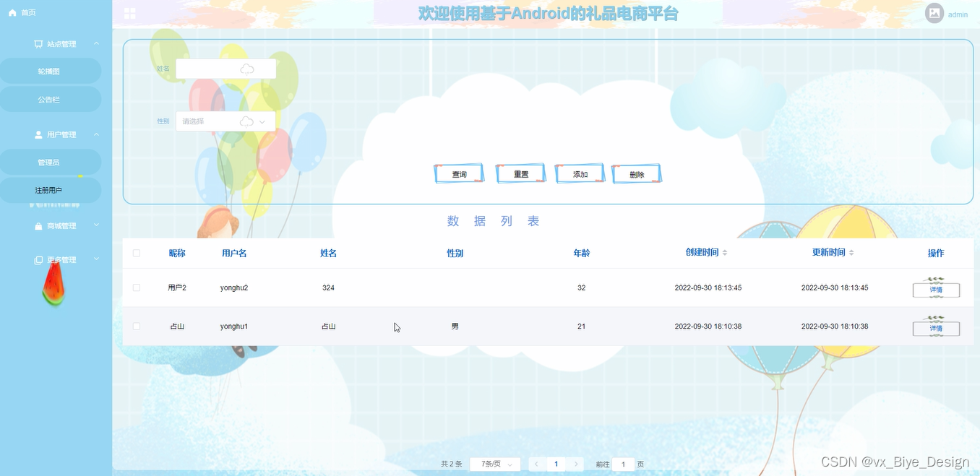
Task: Go to 首页 in sidebar
Action: (29, 13)
